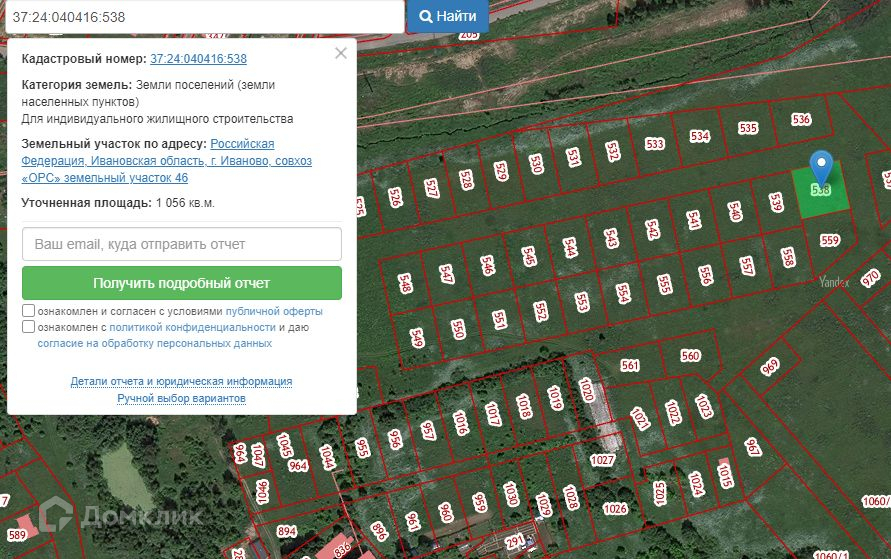Select parcel 539 on the map

point(776,202)
